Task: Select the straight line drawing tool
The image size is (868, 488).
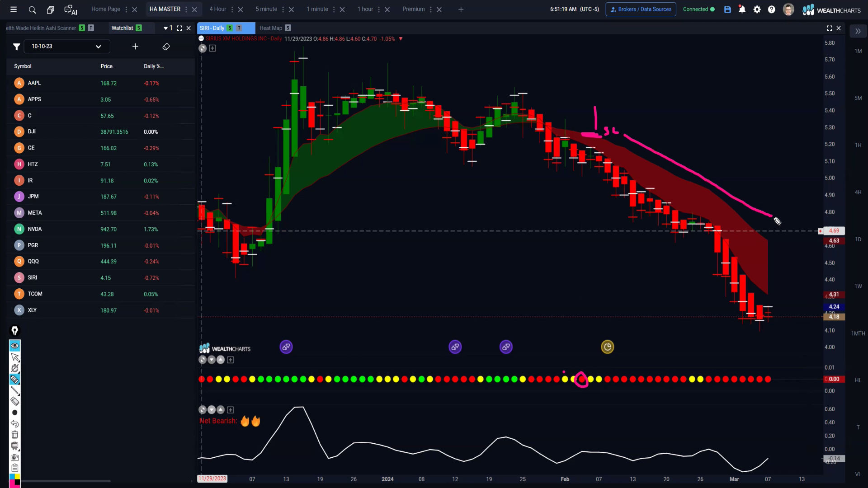Action: pyautogui.click(x=14, y=390)
